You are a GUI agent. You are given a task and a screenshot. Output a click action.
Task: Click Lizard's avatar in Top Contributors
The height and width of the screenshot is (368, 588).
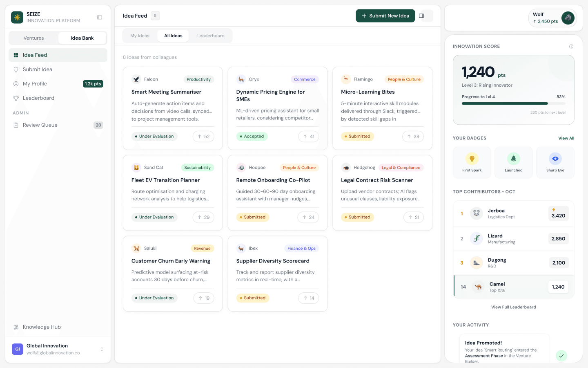(477, 239)
